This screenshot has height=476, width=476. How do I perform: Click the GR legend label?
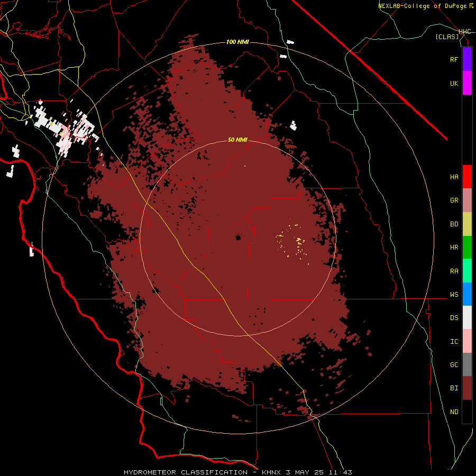click(x=454, y=200)
